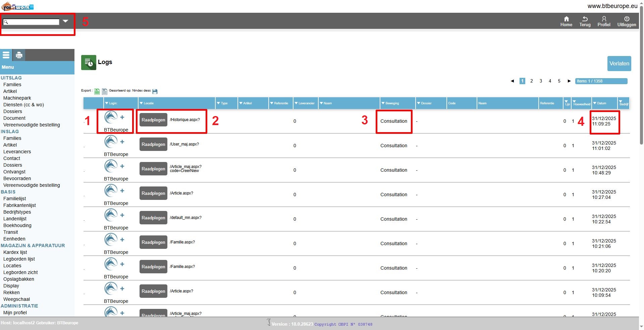The width and height of the screenshot is (644, 330).
Task: Select Leveranciers in INSLAG menu
Action: coord(17,152)
